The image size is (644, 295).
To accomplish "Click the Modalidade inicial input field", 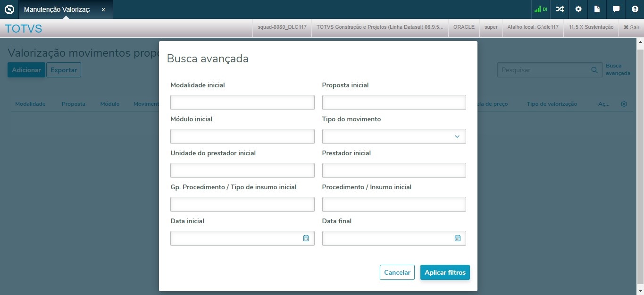I will tap(242, 102).
